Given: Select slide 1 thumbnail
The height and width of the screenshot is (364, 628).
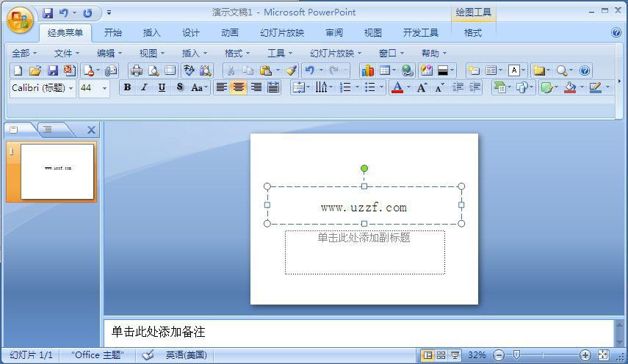Looking at the screenshot, I should tap(57, 172).
